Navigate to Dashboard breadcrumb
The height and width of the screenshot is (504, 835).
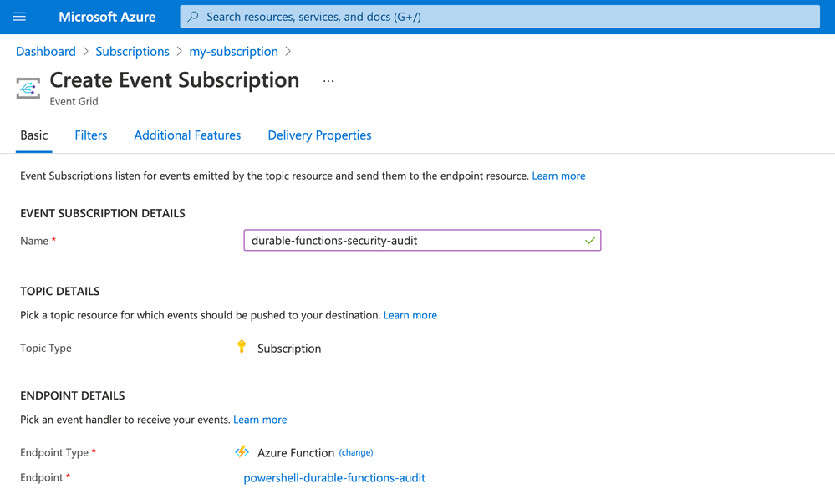[46, 52]
